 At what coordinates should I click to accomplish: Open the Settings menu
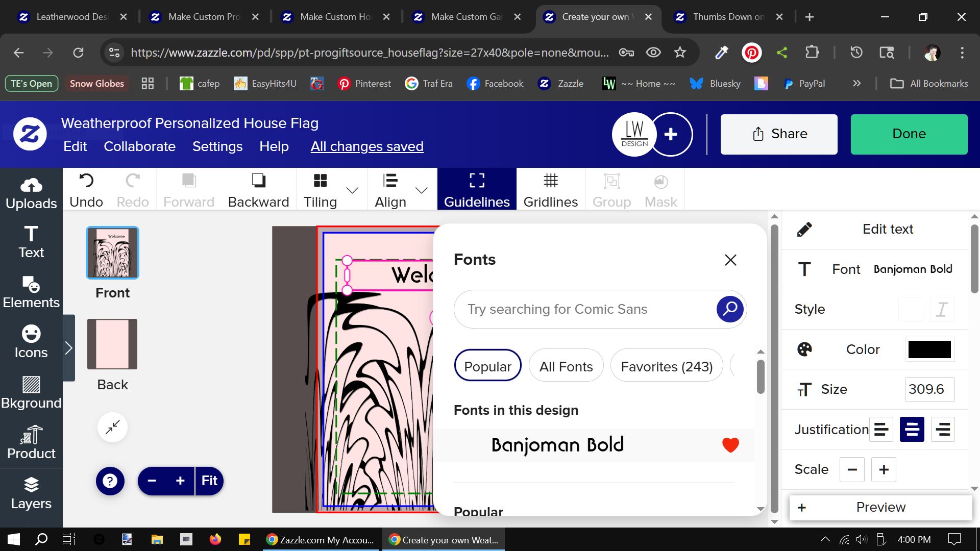coord(217,147)
